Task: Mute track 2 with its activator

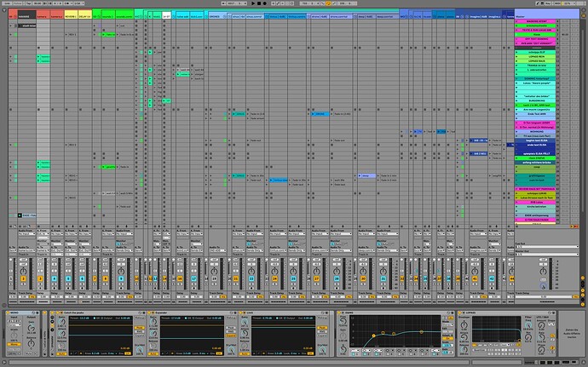Action: pos(23,279)
